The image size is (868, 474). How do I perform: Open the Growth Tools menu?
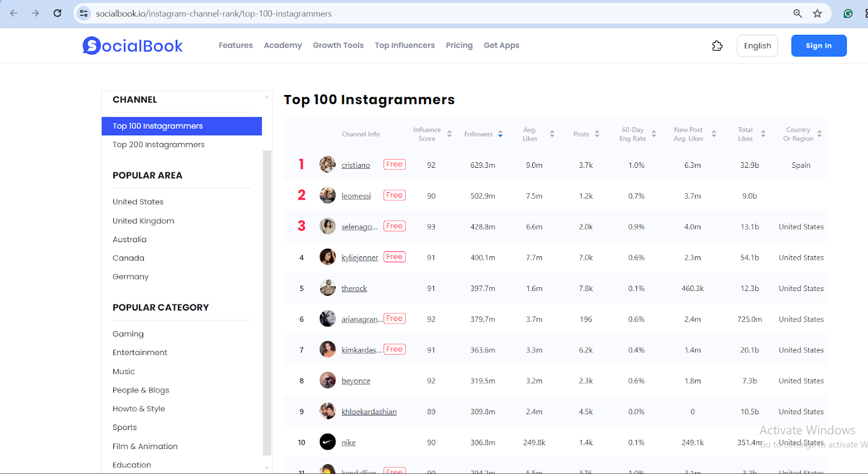[x=338, y=46]
